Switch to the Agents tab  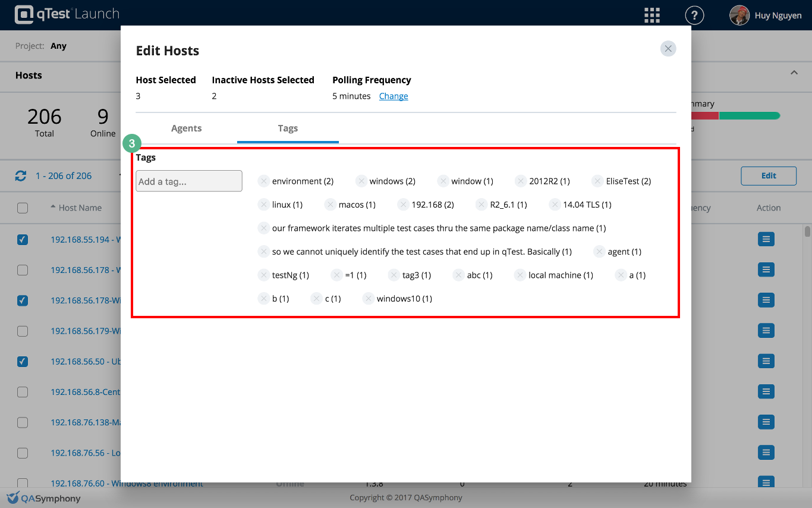pyautogui.click(x=187, y=128)
